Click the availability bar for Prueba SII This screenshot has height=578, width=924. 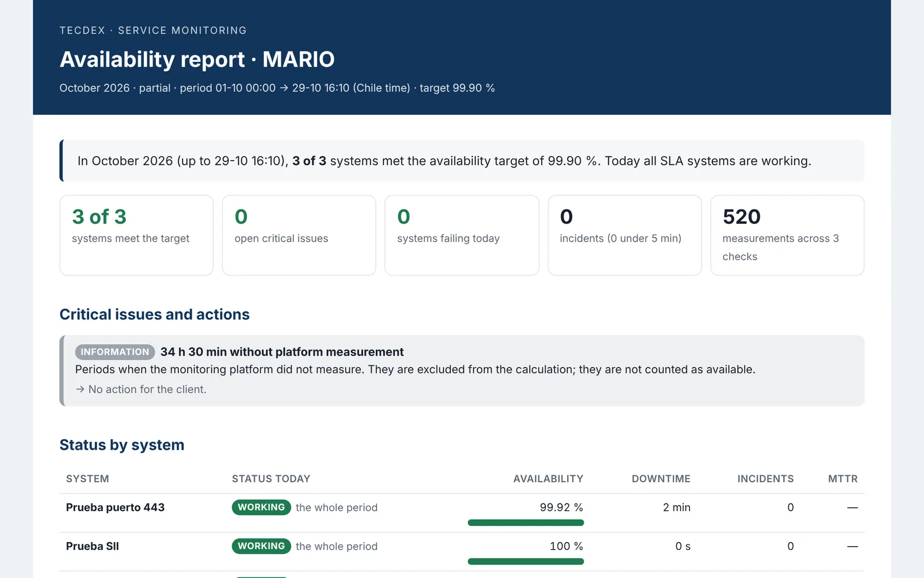coord(526,561)
